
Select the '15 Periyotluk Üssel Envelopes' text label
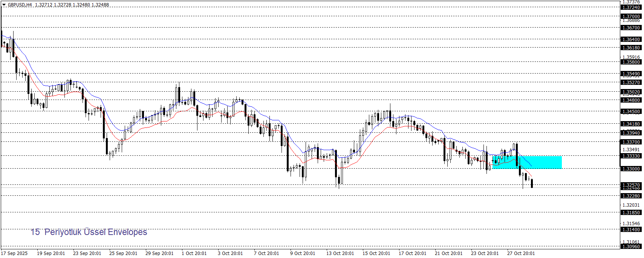pos(89,232)
